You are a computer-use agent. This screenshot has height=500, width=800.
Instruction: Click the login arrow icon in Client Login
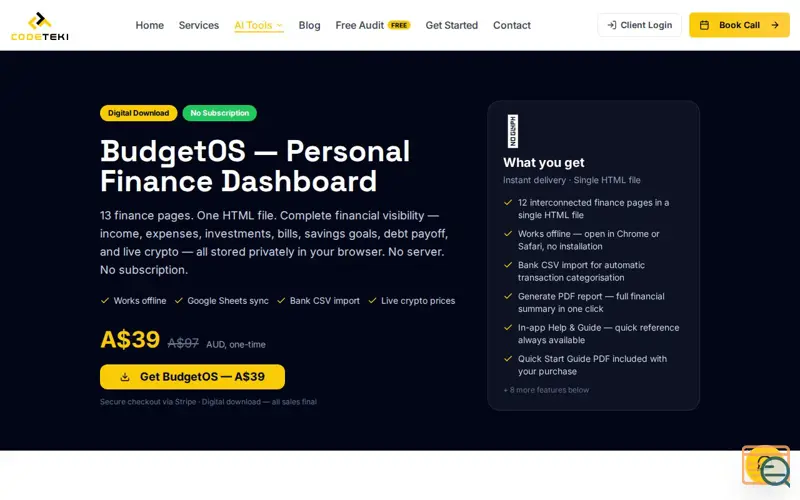(612, 25)
